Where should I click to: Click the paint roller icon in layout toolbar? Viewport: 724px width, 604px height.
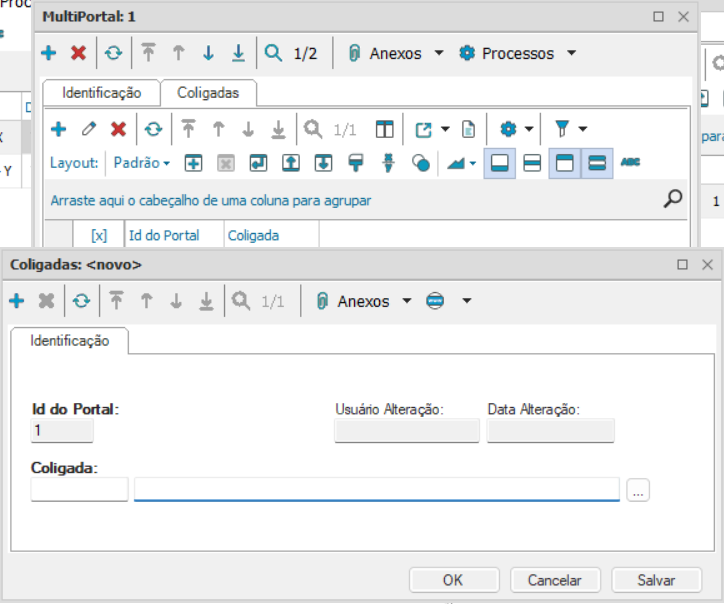click(x=356, y=163)
